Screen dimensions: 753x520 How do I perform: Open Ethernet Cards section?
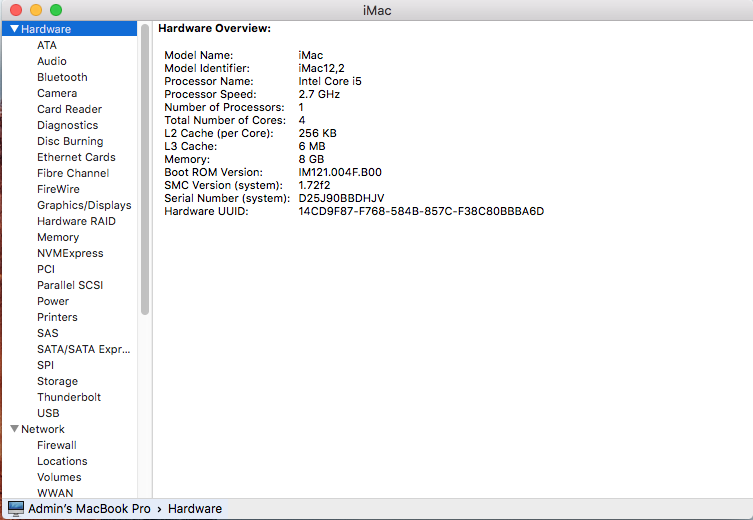coord(76,157)
